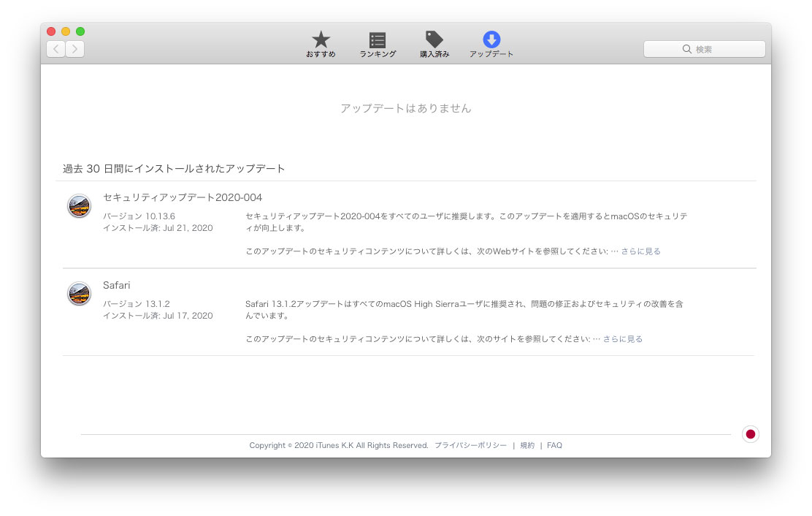The image size is (812, 516).
Task: Click the 検索 search field
Action: pos(704,49)
